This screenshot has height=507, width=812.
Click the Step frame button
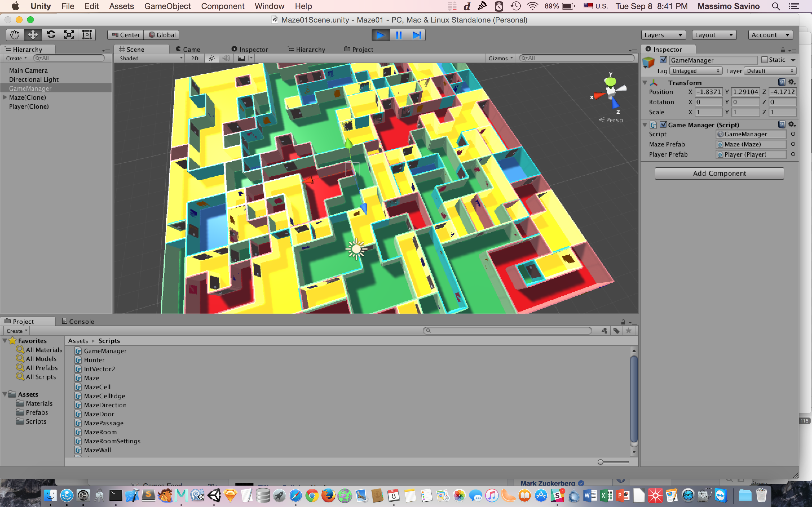coord(417,35)
